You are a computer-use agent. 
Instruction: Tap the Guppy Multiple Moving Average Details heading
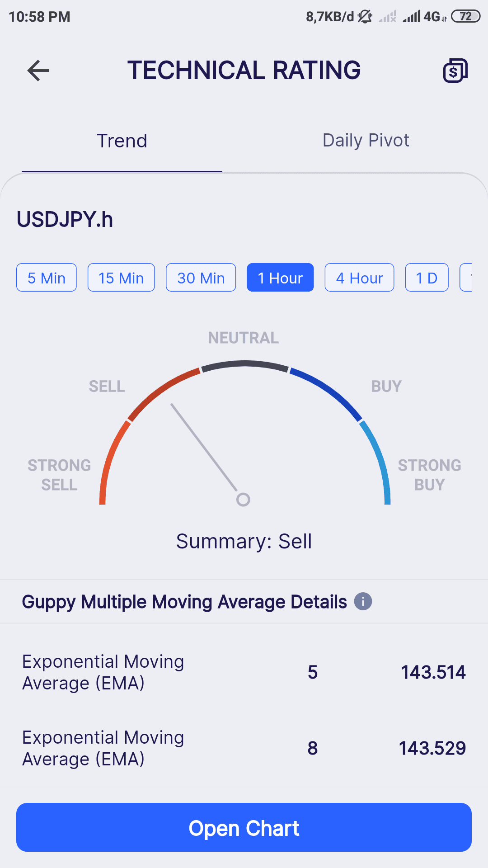184,602
